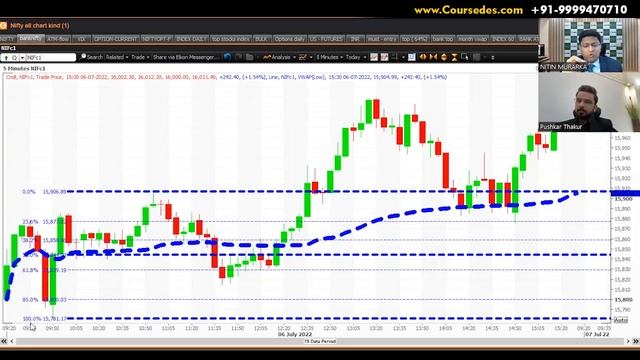
Task: Click the grey square toolbar icon
Action: coord(476,57)
